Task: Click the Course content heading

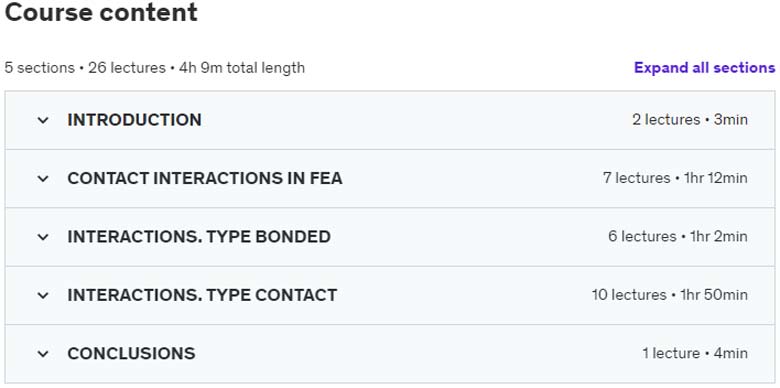Action: click(101, 12)
